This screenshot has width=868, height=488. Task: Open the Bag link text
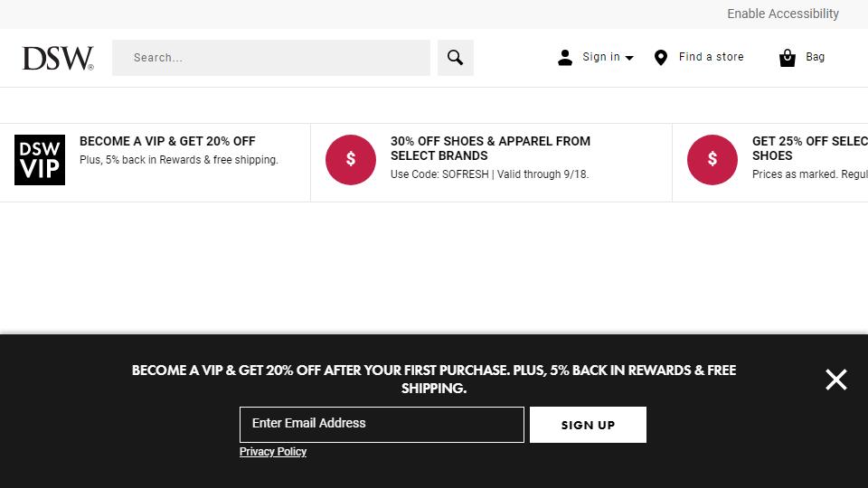pyautogui.click(x=815, y=57)
